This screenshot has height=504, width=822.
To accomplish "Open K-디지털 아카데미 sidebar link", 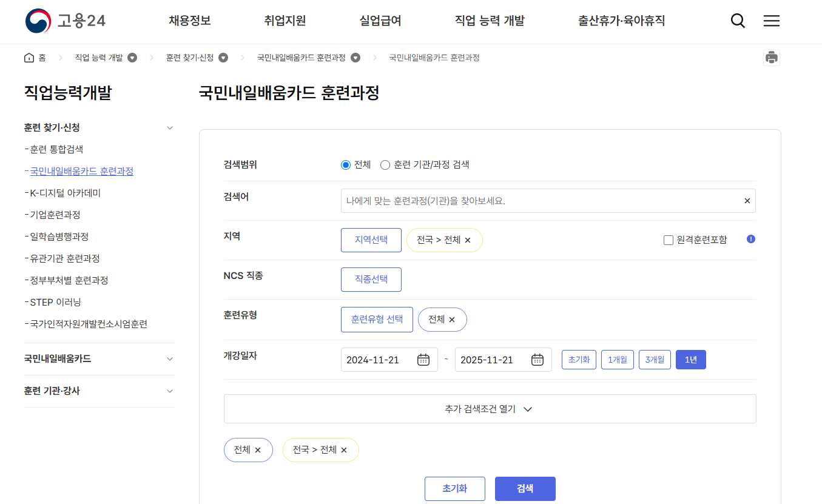I will coord(65,193).
